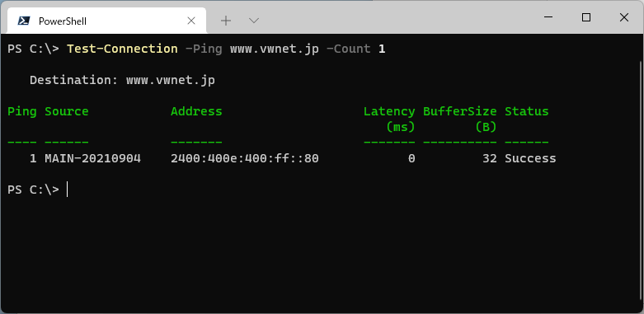Click the MAIN-20210904 source name
This screenshot has width=644, height=314.
[93, 158]
